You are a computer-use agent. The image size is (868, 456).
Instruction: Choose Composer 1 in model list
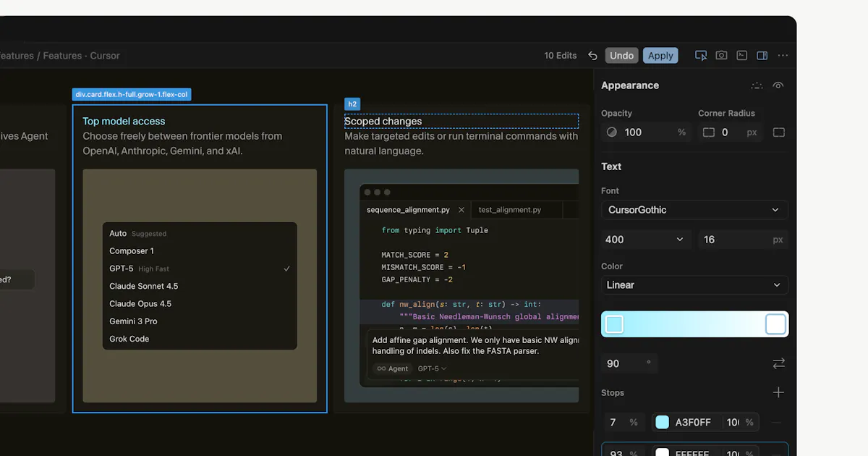point(200,251)
